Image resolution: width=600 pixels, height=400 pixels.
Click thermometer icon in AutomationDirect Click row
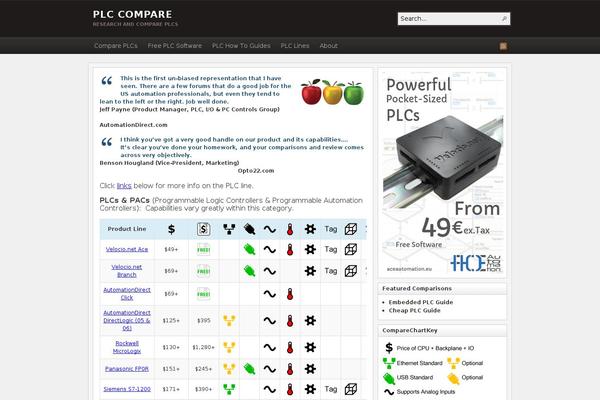pyautogui.click(x=290, y=294)
